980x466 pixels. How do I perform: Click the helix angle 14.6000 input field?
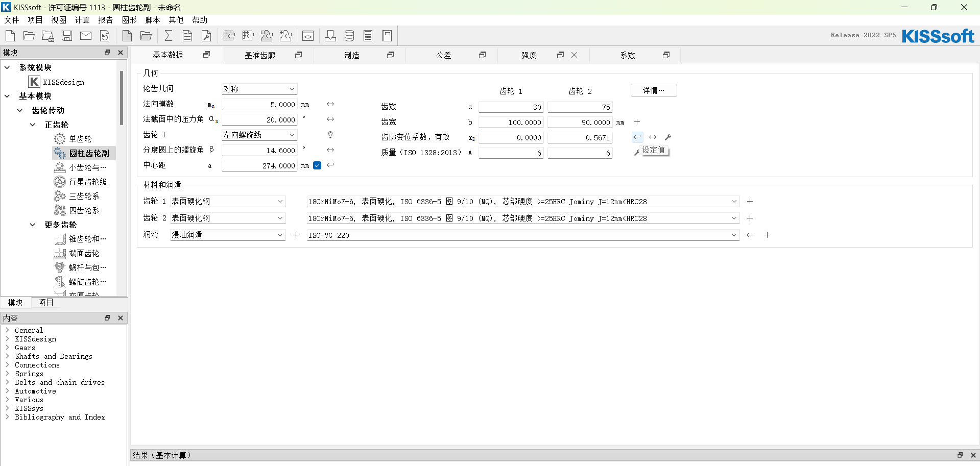259,151
